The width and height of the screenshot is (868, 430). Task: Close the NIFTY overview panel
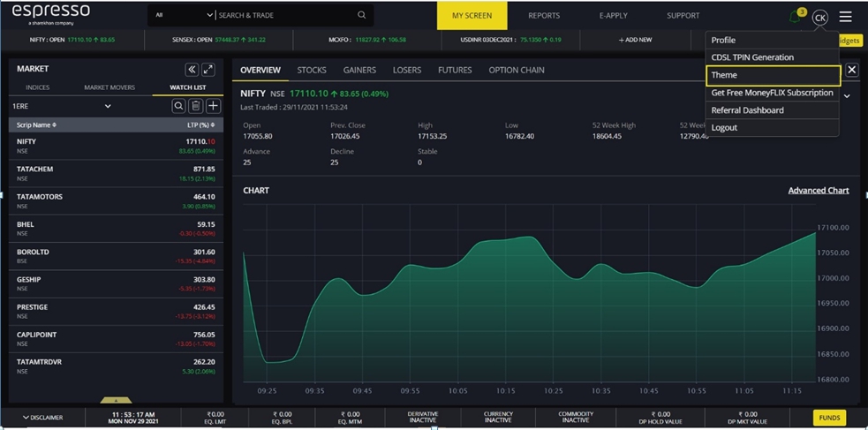point(852,70)
